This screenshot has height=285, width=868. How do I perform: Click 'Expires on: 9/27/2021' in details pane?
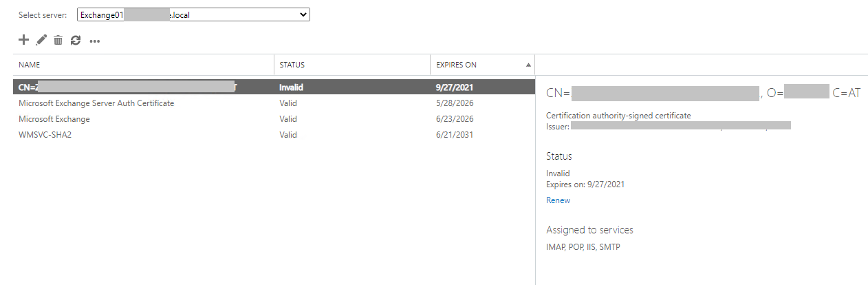[585, 184]
